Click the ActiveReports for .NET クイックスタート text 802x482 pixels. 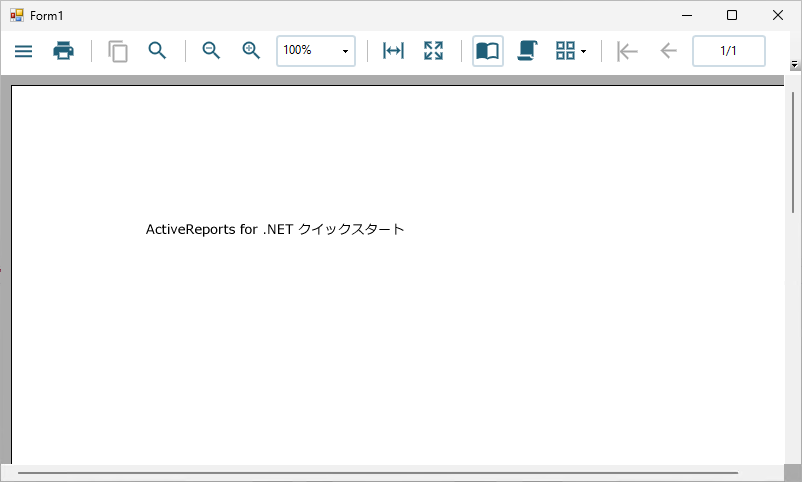(x=275, y=229)
